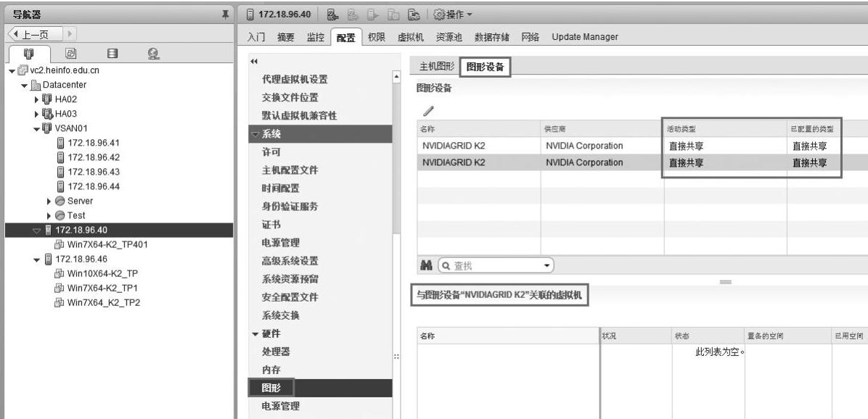This screenshot has height=419, width=868.
Task: Open the 查找 search filter dropdown arrow
Action: coord(547,266)
